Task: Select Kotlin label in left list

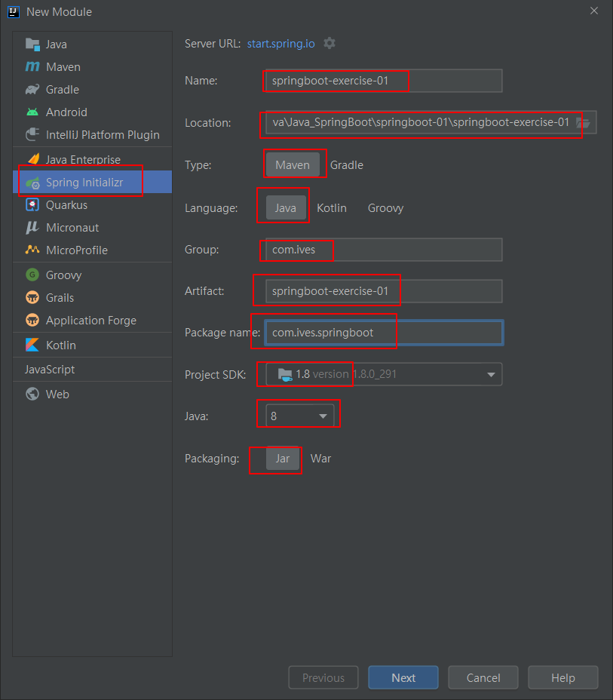Action: point(60,345)
